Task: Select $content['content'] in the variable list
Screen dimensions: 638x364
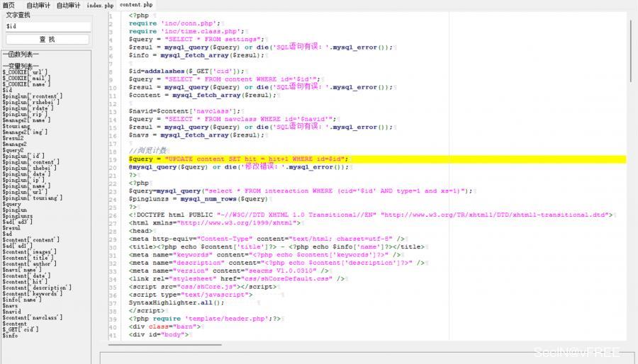Action: tap(30, 239)
